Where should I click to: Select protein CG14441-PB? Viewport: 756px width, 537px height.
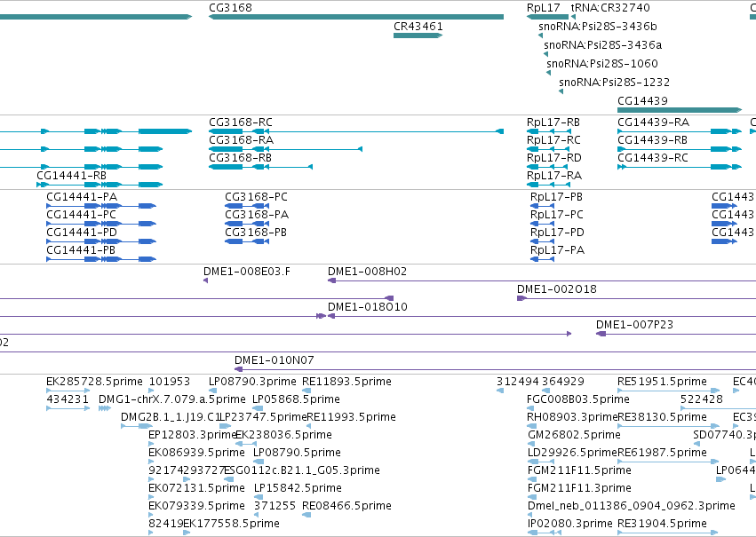tap(101, 259)
